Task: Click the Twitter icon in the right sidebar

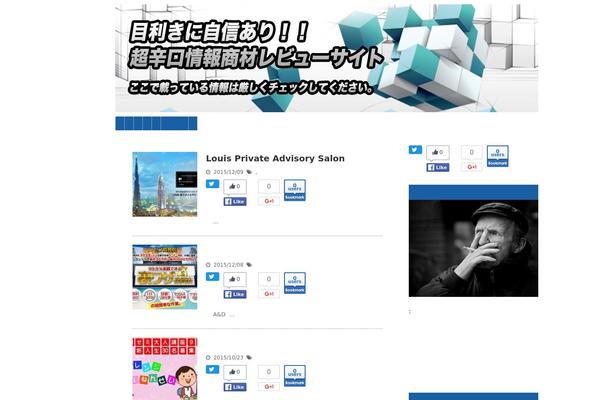Action: (415, 150)
